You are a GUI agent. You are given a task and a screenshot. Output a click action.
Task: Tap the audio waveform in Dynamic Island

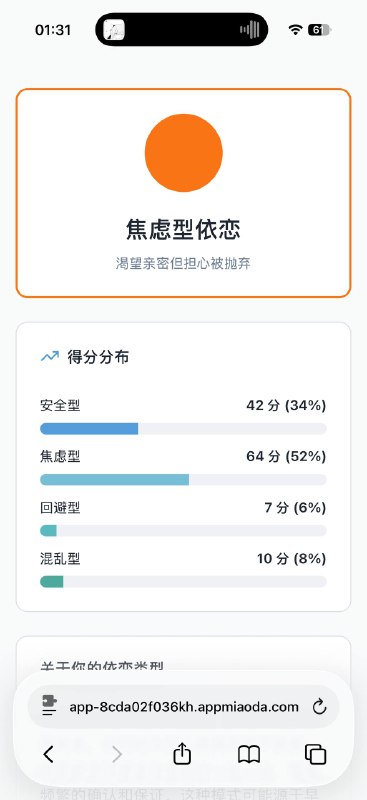click(x=250, y=30)
